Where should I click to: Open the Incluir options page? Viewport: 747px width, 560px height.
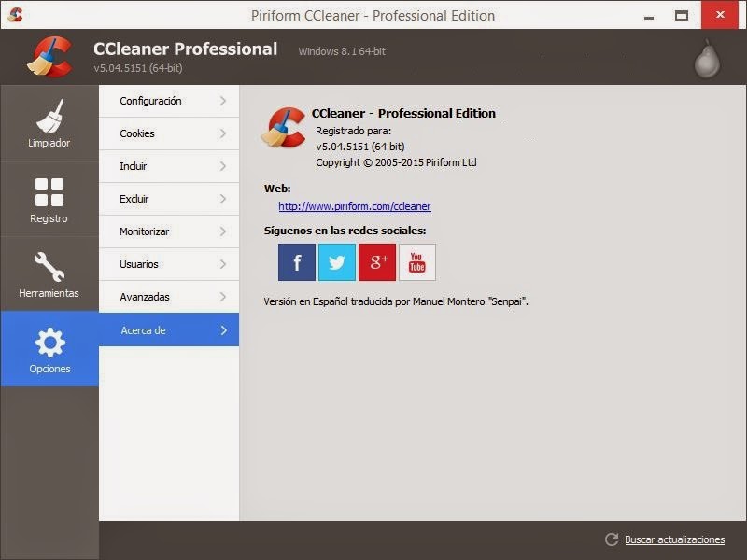[169, 166]
